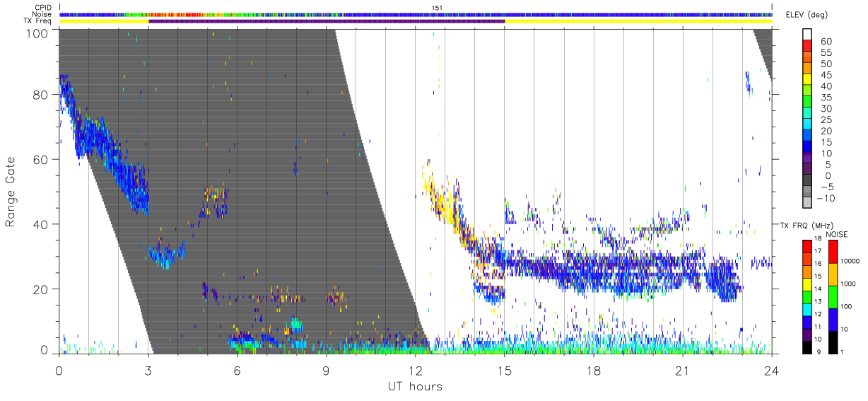Click the 'UT hours' axis title
Viewport: 868px width, 401px height.
click(x=415, y=386)
